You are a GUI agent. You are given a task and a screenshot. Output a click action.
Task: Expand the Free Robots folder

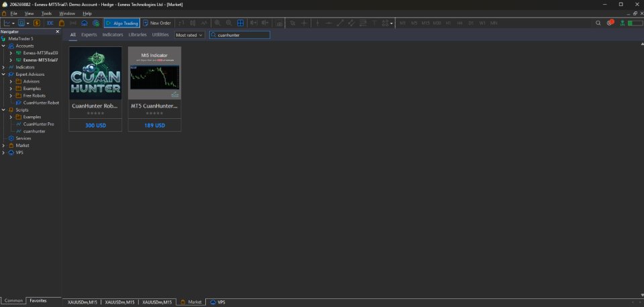click(11, 95)
